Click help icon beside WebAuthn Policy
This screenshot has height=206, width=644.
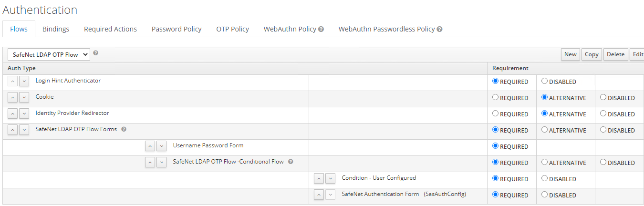point(321,29)
